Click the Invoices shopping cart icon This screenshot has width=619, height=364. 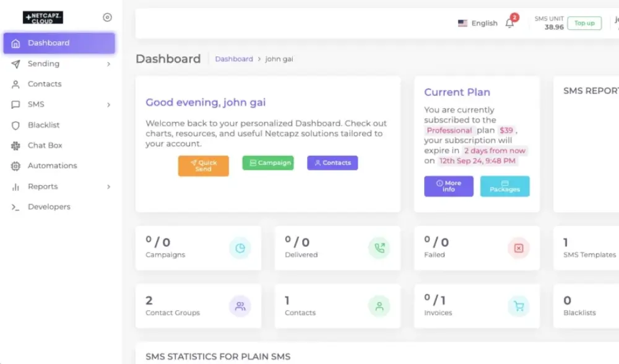click(x=519, y=306)
